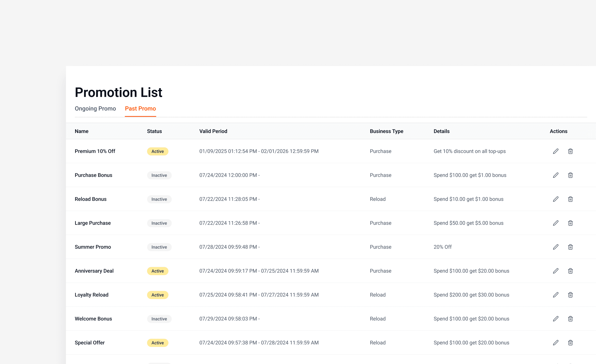
Task: Delete the Purchase Bonus promotion
Action: (x=570, y=175)
